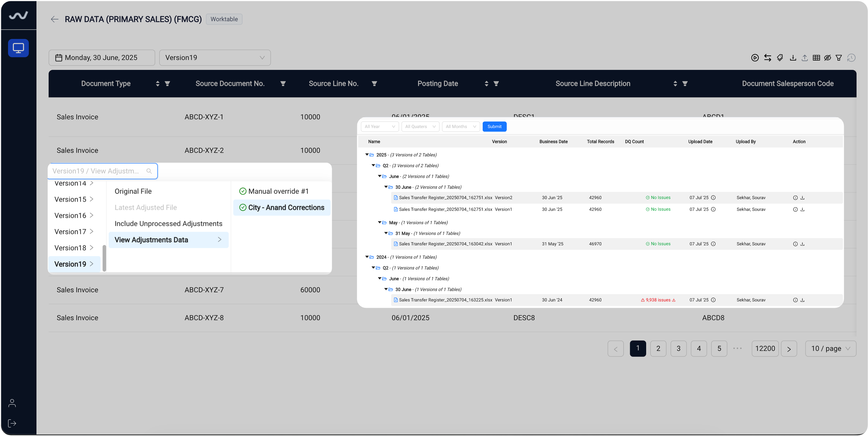The height and width of the screenshot is (436, 868).
Task: Go to page 5
Action: [719, 348]
